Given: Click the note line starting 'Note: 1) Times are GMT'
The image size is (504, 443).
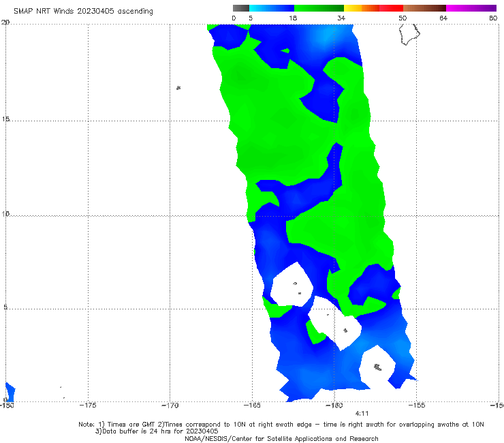Looking at the screenshot, I should pos(281,425).
